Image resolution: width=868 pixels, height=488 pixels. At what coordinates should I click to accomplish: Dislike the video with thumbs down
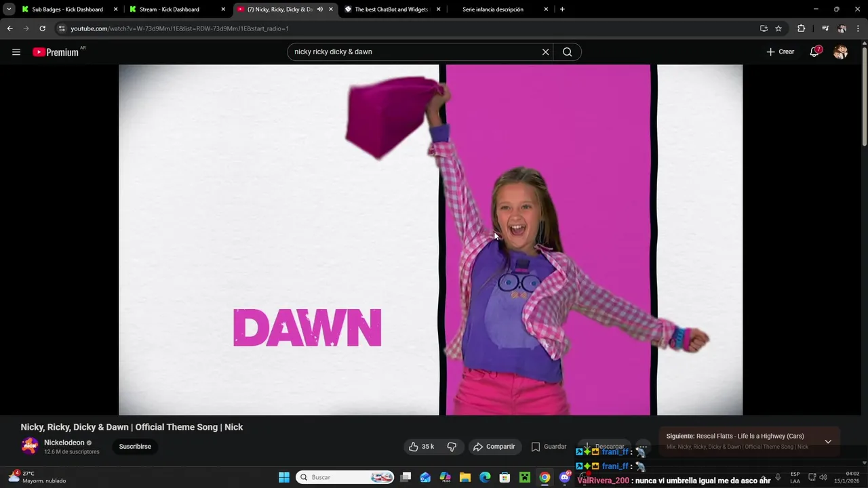click(452, 447)
